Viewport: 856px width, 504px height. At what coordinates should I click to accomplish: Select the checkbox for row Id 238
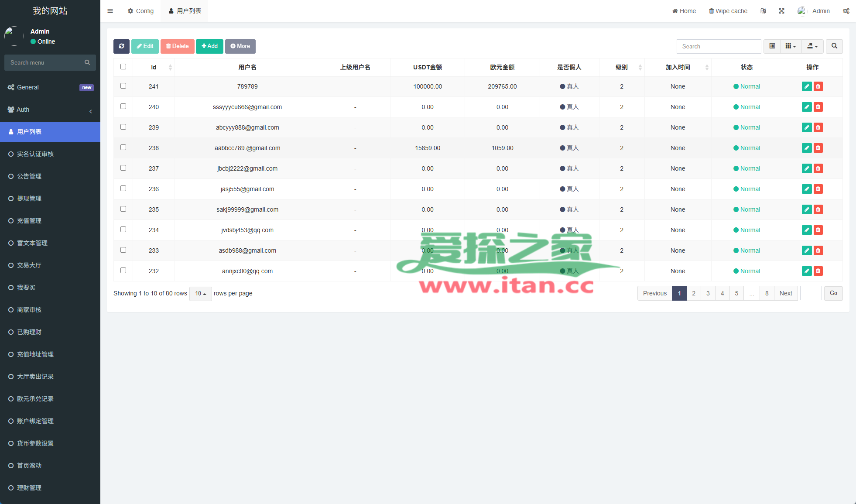point(123,147)
